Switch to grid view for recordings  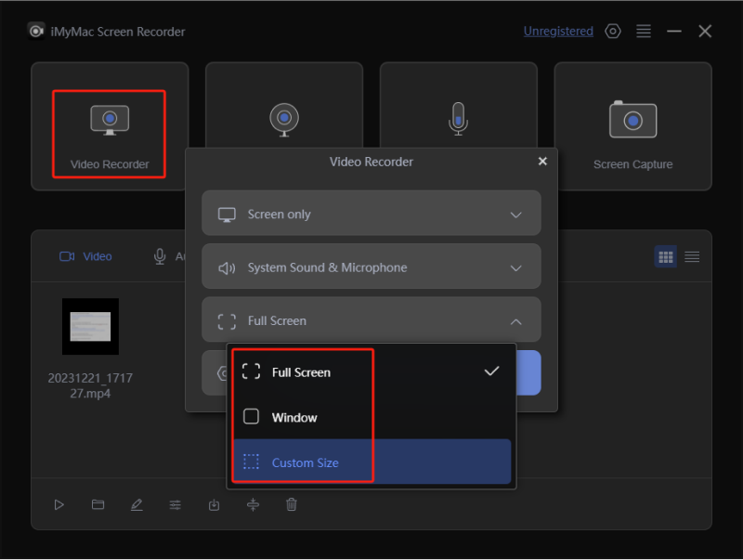666,256
